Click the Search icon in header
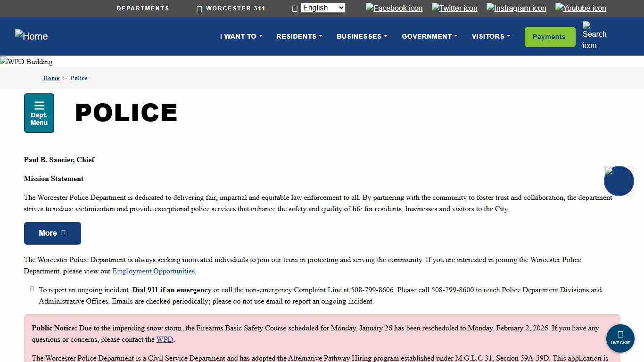The height and width of the screenshot is (362, 644). coord(594,35)
